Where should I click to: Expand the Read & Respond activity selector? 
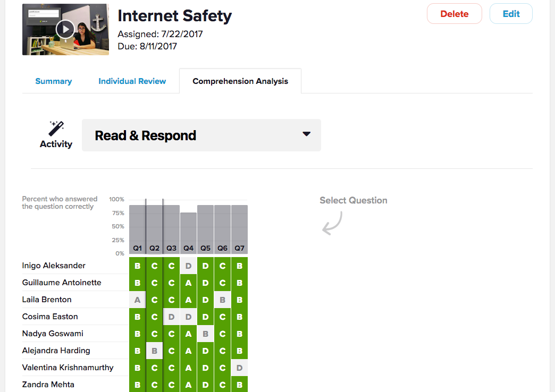201,135
